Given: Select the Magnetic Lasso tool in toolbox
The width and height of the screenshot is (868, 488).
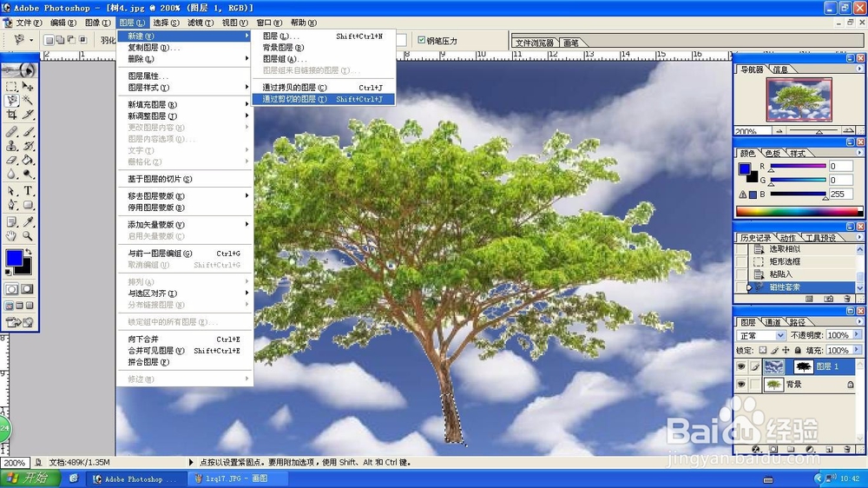Looking at the screenshot, I should click(11, 101).
